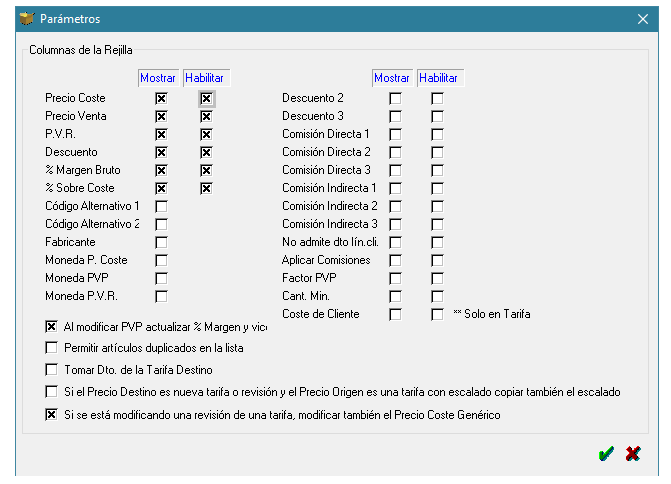The height and width of the screenshot is (484, 671).
Task: Check Mostrar for Coste de Cliente
Action: click(x=395, y=314)
